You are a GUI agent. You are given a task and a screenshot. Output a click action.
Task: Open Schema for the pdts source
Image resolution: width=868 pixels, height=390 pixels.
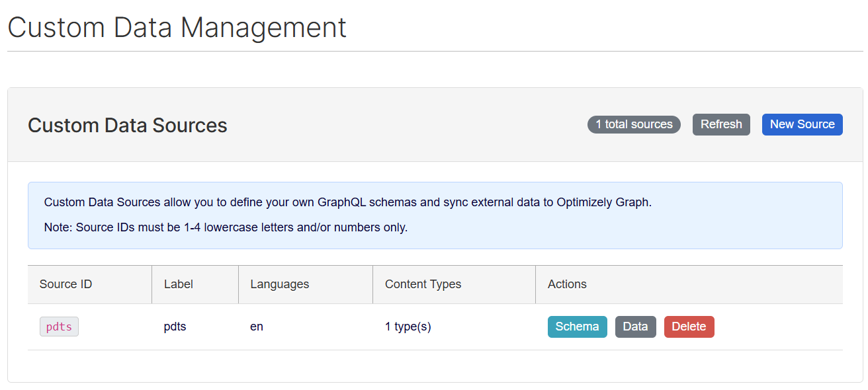[x=577, y=327]
